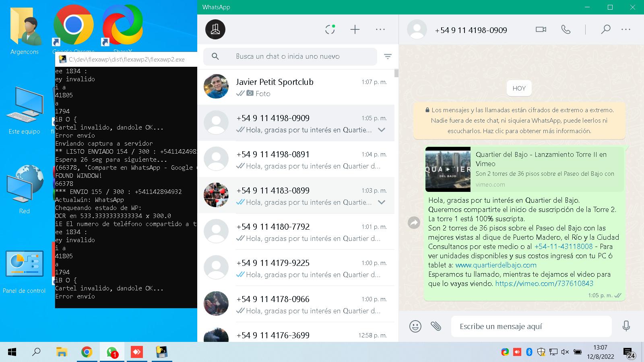644x362 pixels.
Task: Start a voice call in this chat
Action: [566, 29]
